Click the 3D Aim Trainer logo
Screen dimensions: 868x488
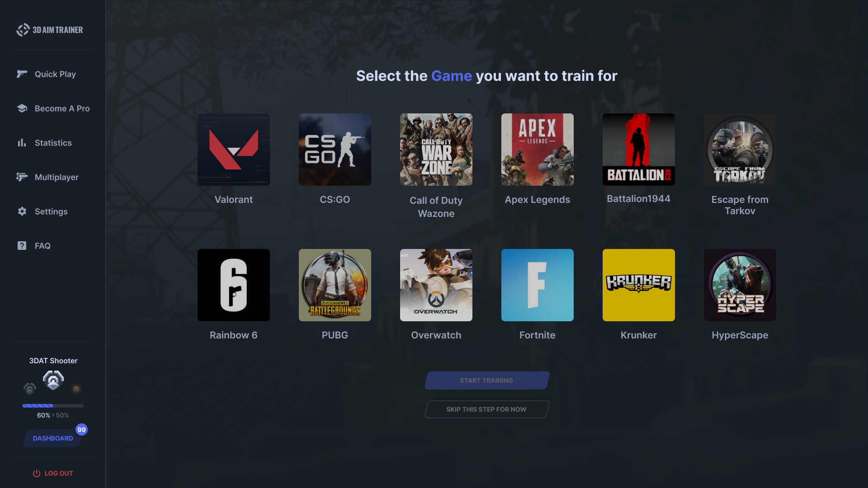pos(50,28)
